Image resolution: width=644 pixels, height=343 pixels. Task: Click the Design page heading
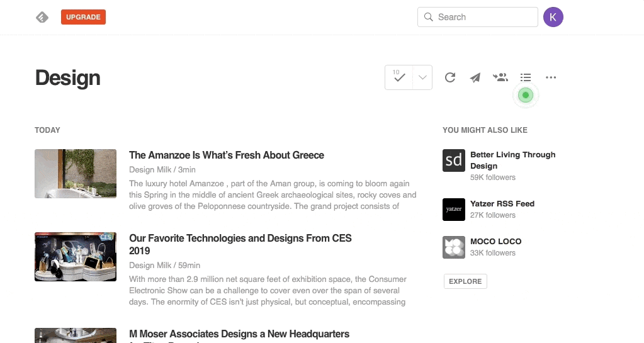click(x=68, y=77)
